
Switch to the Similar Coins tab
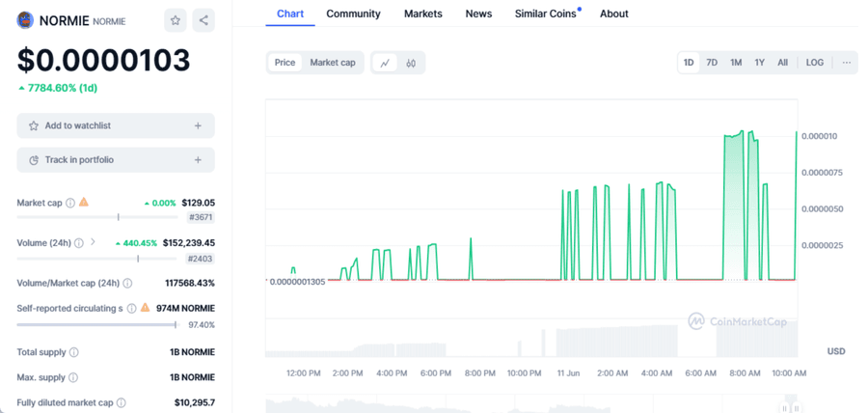[x=547, y=14]
